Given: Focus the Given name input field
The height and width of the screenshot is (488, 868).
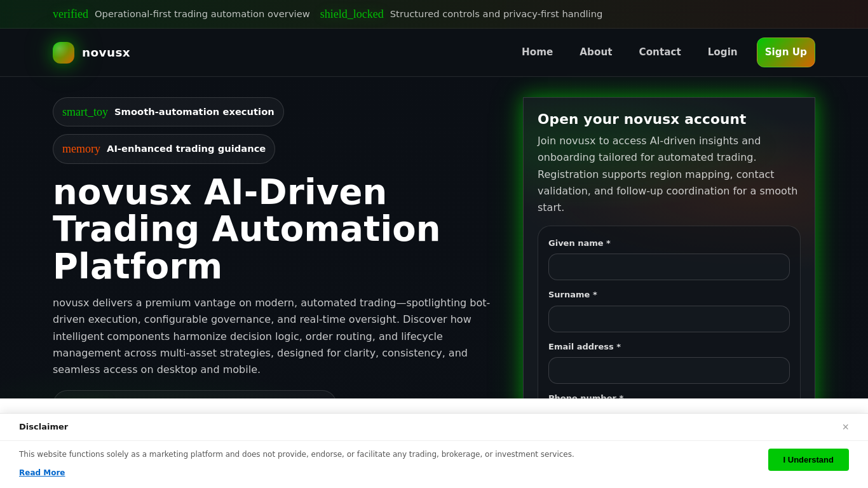Looking at the screenshot, I should point(669,267).
